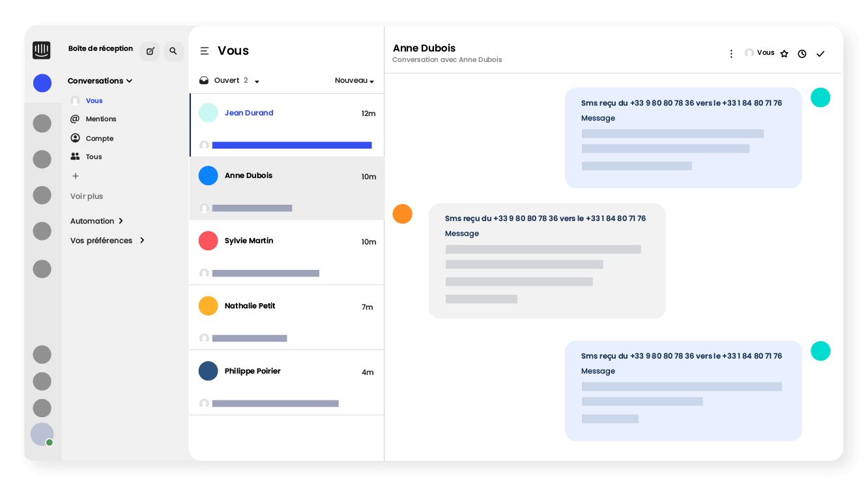Open the Ouvert filter dropdown
The width and height of the screenshot is (868, 487).
[x=257, y=81]
